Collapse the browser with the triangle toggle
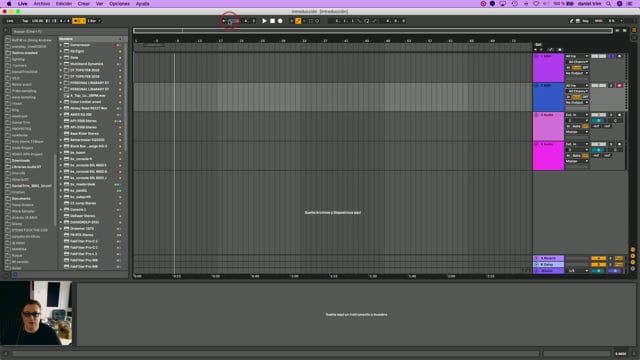The height and width of the screenshot is (360, 640). coord(6,30)
